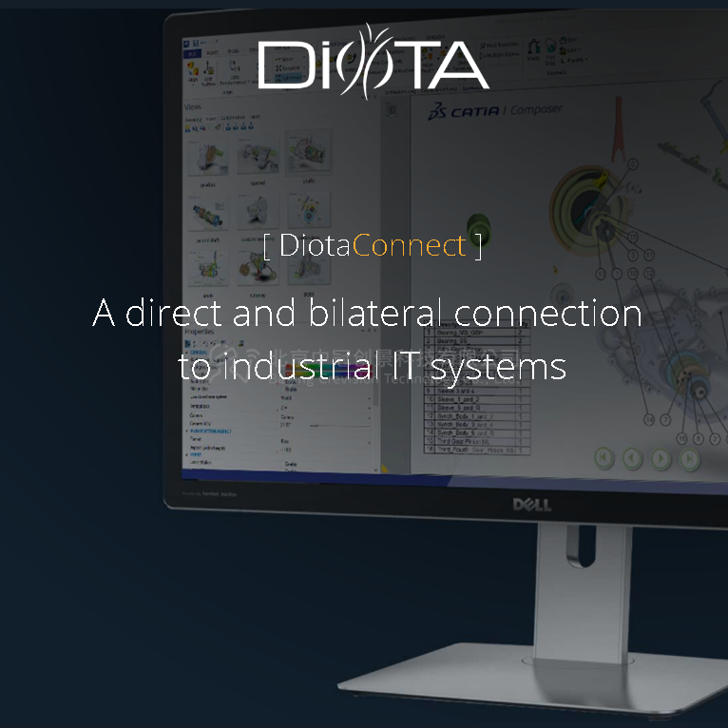Select BOM row 'Third Gear Pinion ML'
728x728 pixels.
(x=477, y=441)
